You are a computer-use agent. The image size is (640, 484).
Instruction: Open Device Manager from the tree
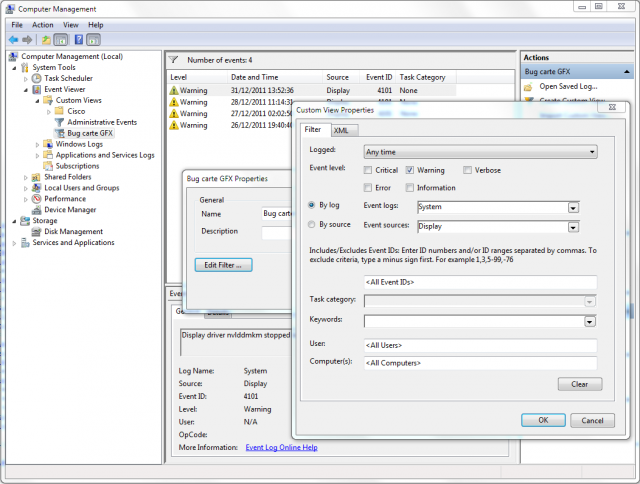pyautogui.click(x=70, y=210)
